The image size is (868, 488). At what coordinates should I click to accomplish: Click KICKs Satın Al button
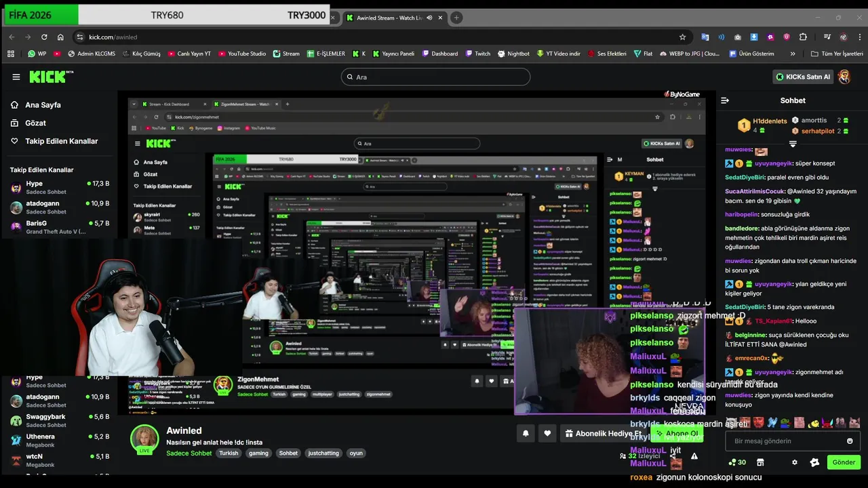(x=802, y=77)
